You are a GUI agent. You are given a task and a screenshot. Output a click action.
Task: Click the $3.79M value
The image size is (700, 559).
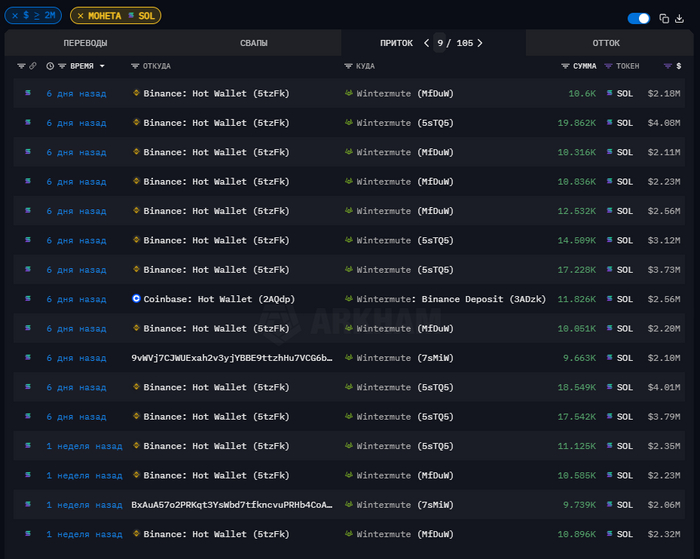point(664,417)
